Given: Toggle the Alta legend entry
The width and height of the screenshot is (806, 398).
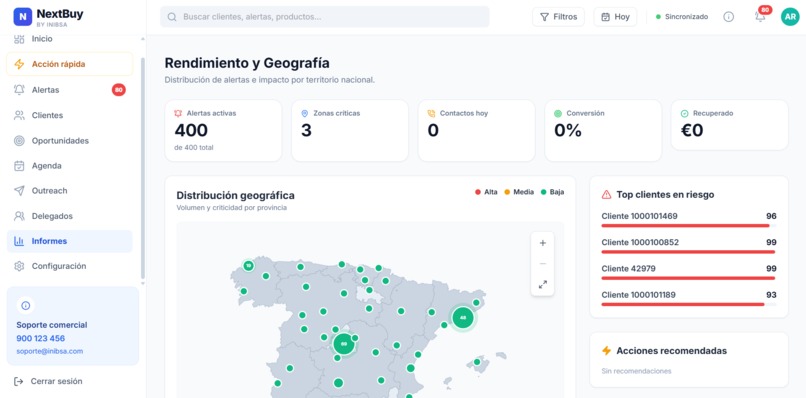Looking at the screenshot, I should coord(486,192).
